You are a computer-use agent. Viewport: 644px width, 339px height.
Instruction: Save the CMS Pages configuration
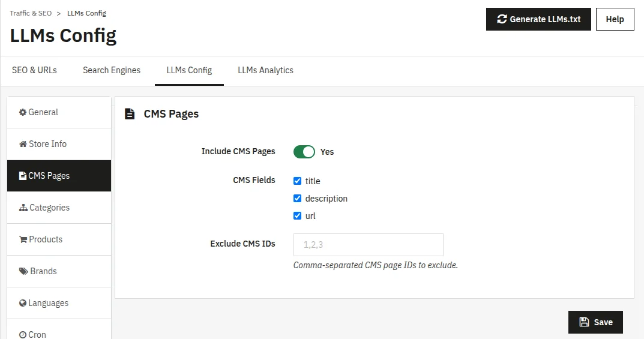click(x=595, y=322)
